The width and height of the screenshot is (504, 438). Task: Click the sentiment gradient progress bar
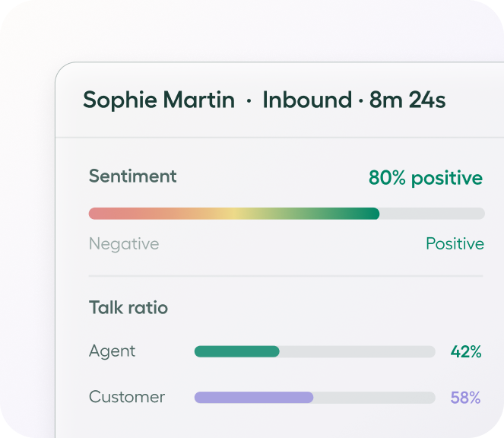point(287,214)
